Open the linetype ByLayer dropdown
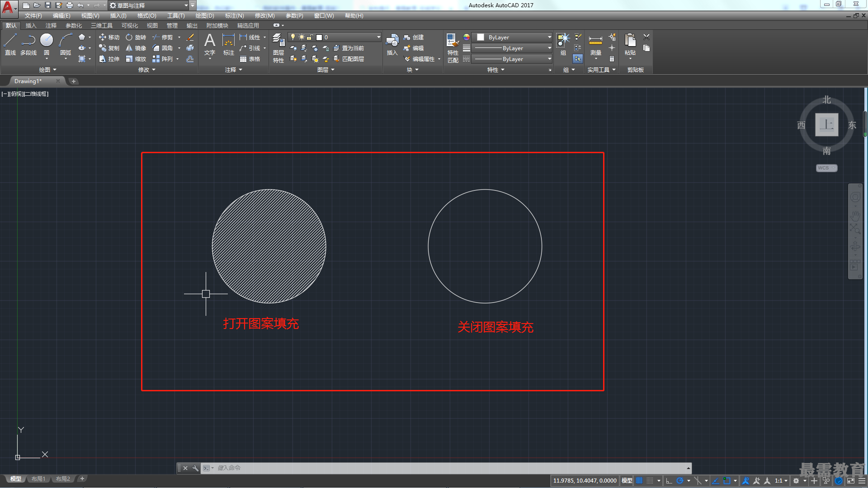The height and width of the screenshot is (488, 868). click(512, 59)
